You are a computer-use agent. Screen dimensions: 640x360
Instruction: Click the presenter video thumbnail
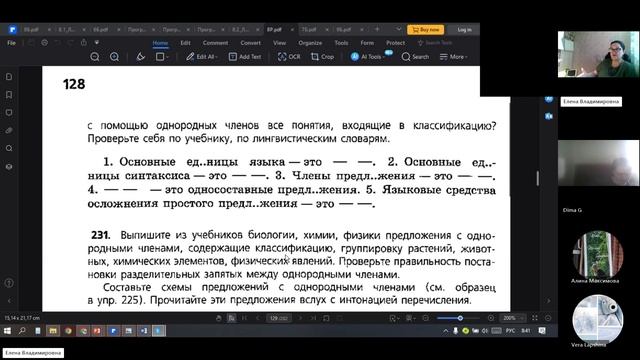pos(598,54)
